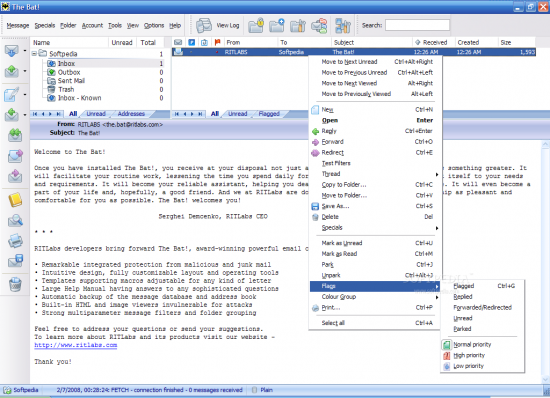Click the Send Queued Mail icon in sidebar
Viewport: 550px width, 398px height.
pos(12,72)
